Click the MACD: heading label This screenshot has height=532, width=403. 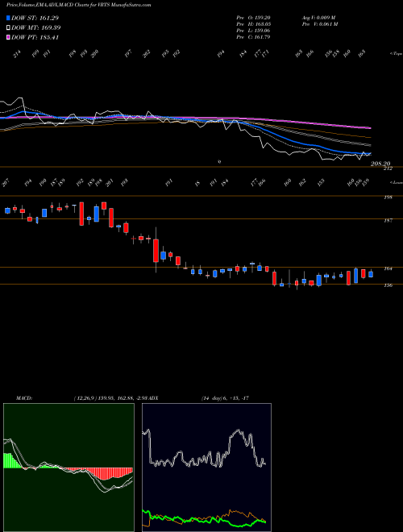coord(24,398)
